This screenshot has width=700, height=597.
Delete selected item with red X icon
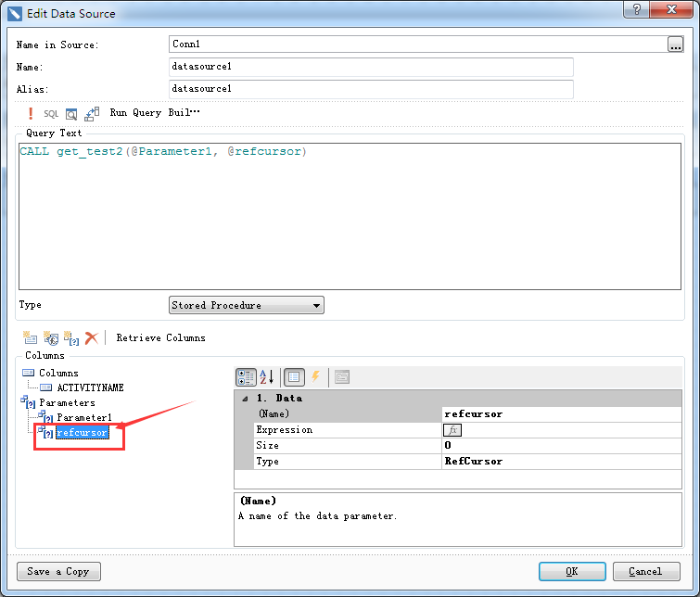[91, 338]
